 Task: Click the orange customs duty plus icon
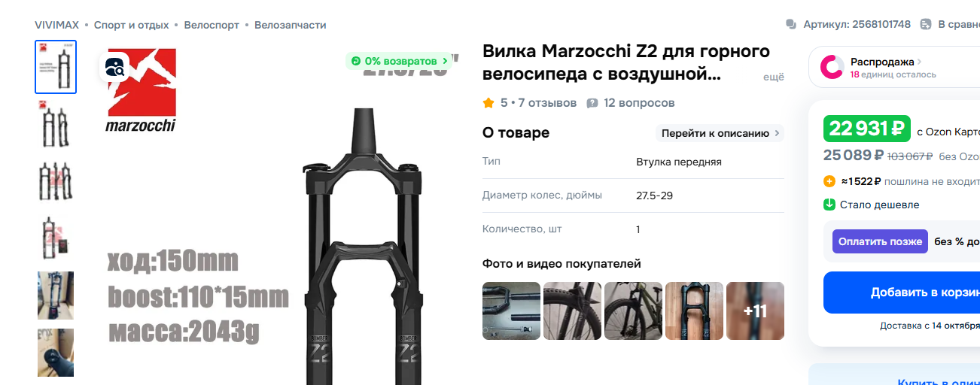click(829, 181)
